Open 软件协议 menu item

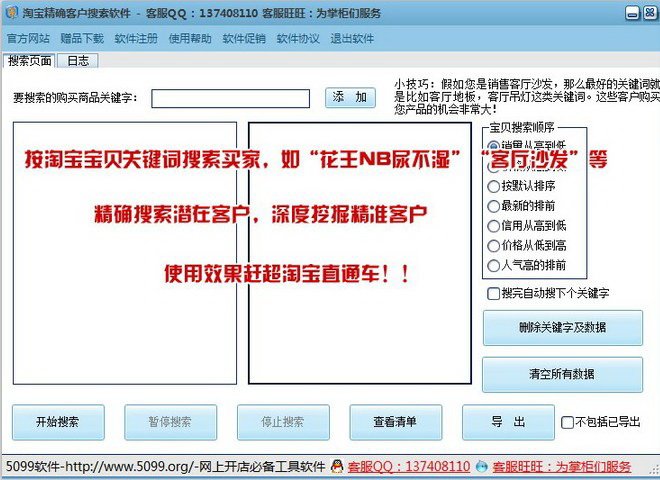(x=298, y=38)
